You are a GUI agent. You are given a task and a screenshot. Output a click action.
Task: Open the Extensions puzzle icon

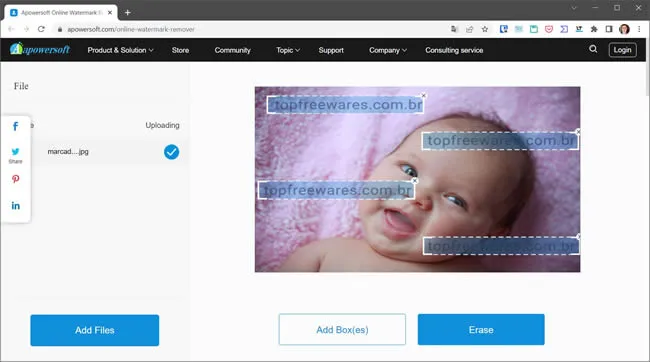click(x=594, y=29)
